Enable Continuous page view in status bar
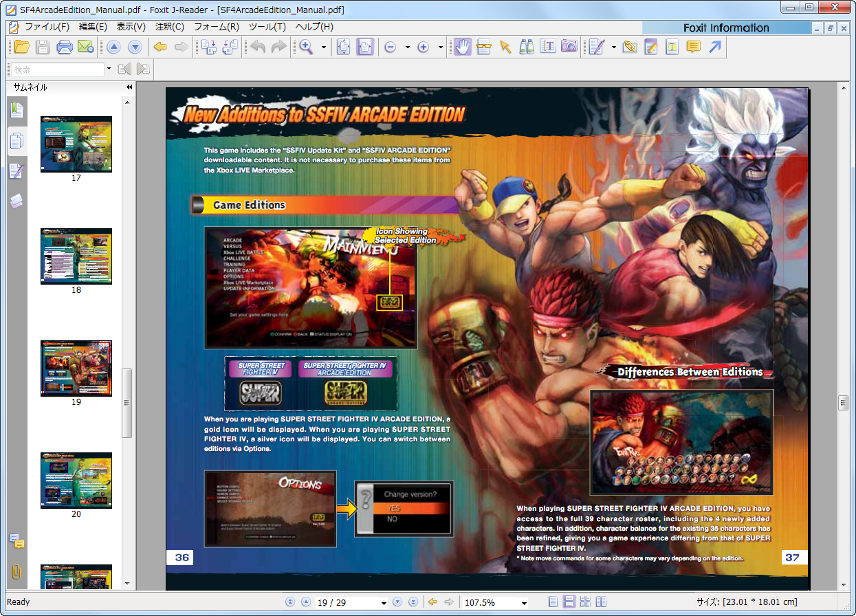856x616 pixels. pyautogui.click(x=569, y=602)
